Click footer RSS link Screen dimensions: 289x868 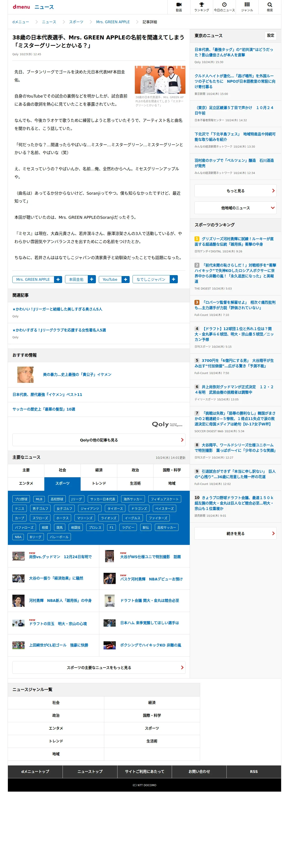(x=254, y=771)
